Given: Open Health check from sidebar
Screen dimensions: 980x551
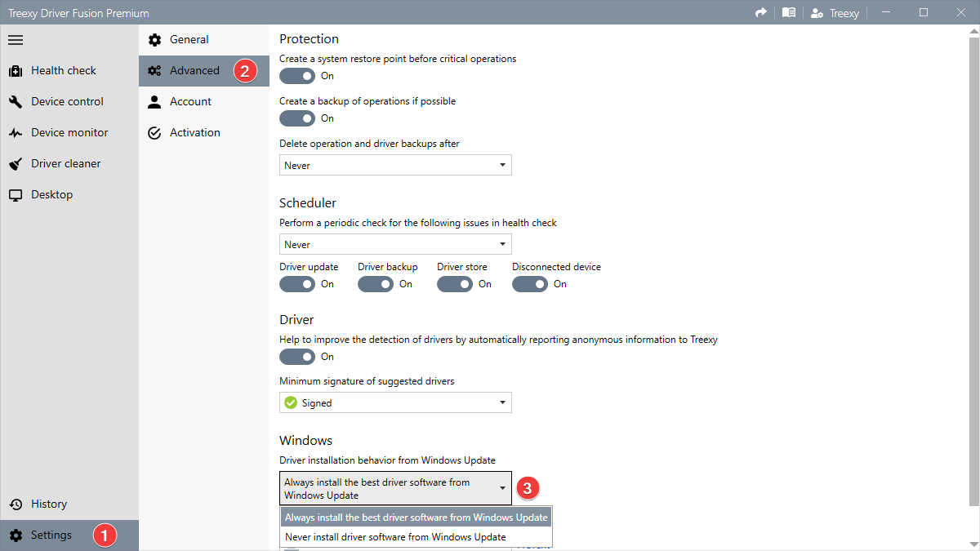Looking at the screenshot, I should pyautogui.click(x=63, y=70).
